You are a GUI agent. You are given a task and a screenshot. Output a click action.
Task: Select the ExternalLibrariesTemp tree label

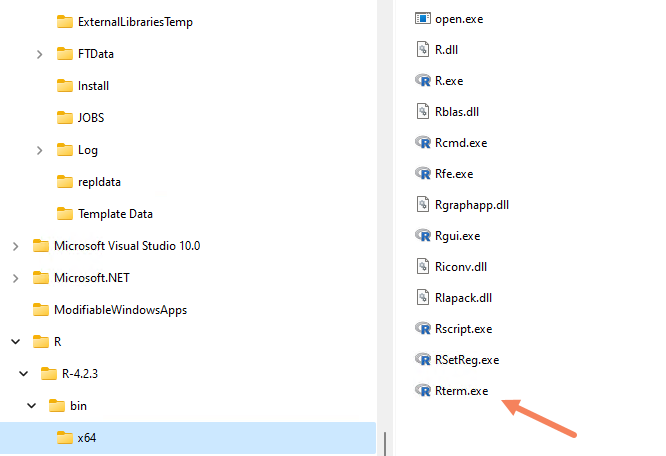(135, 22)
